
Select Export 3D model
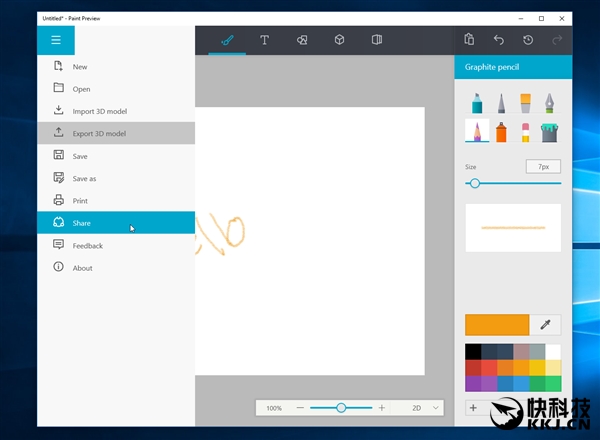[x=116, y=133]
